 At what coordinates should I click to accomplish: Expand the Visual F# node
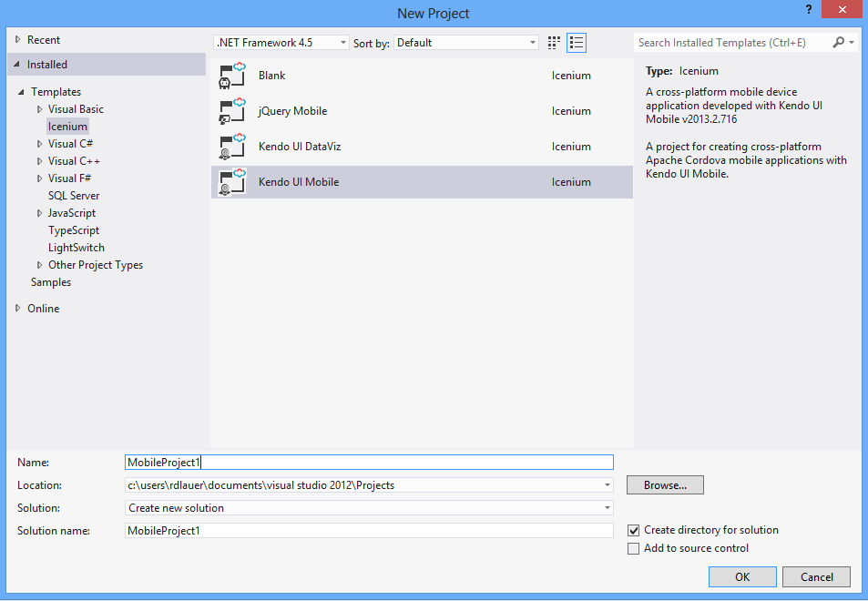pyautogui.click(x=39, y=178)
